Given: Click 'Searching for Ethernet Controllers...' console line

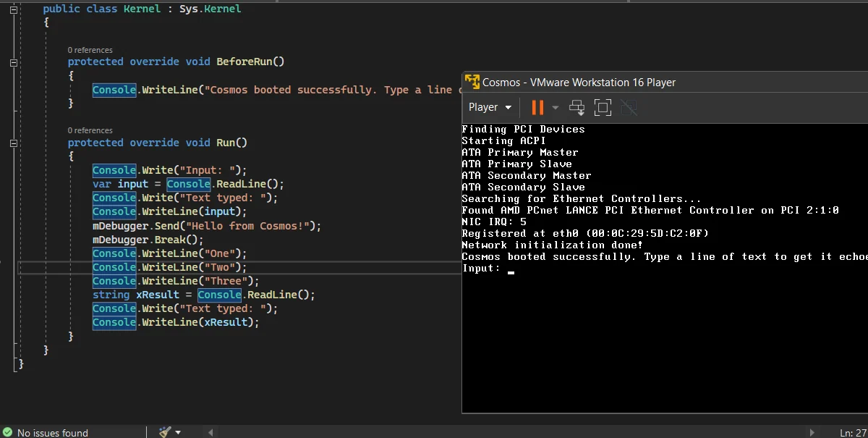Looking at the screenshot, I should tap(582, 198).
